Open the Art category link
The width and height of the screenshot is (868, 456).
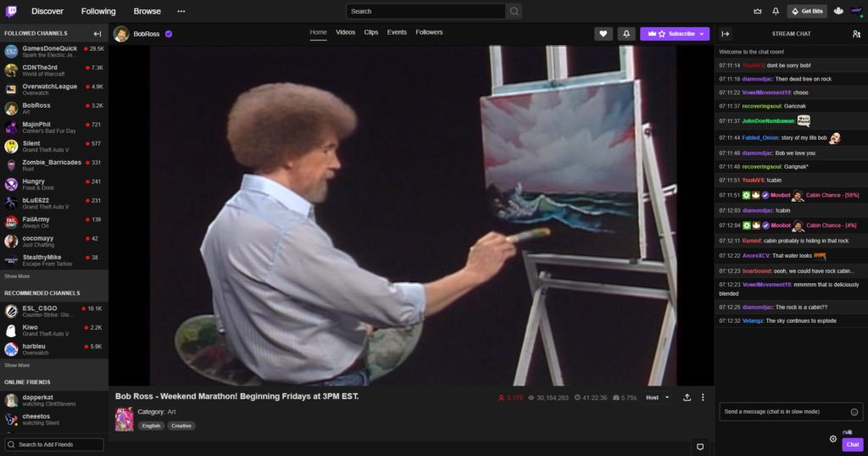click(x=171, y=412)
